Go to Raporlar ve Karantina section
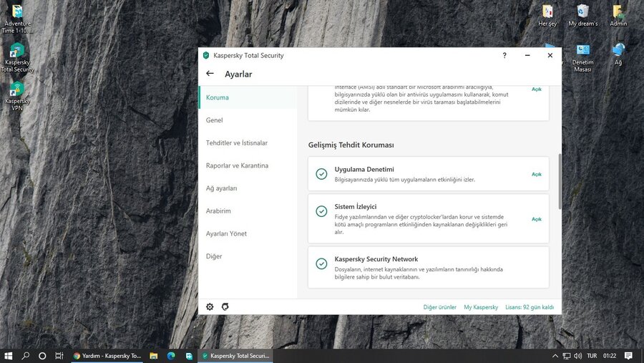The width and height of the screenshot is (644, 363). click(237, 165)
